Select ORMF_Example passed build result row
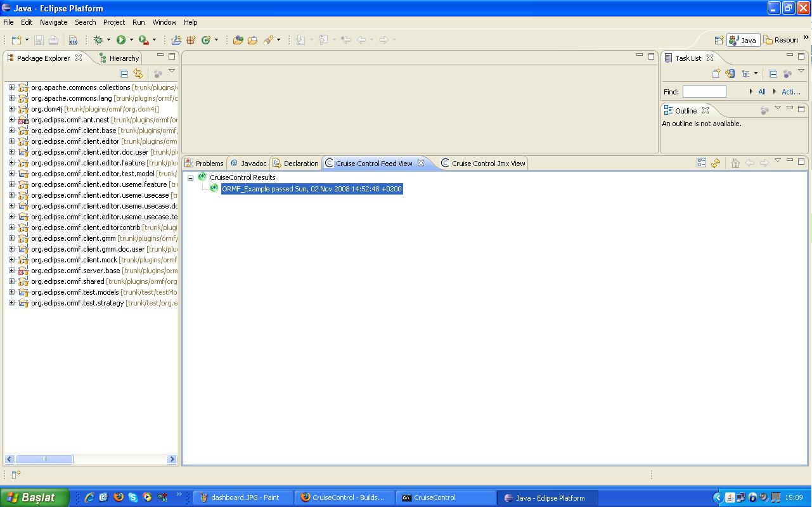This screenshot has height=507, width=812. coord(312,189)
